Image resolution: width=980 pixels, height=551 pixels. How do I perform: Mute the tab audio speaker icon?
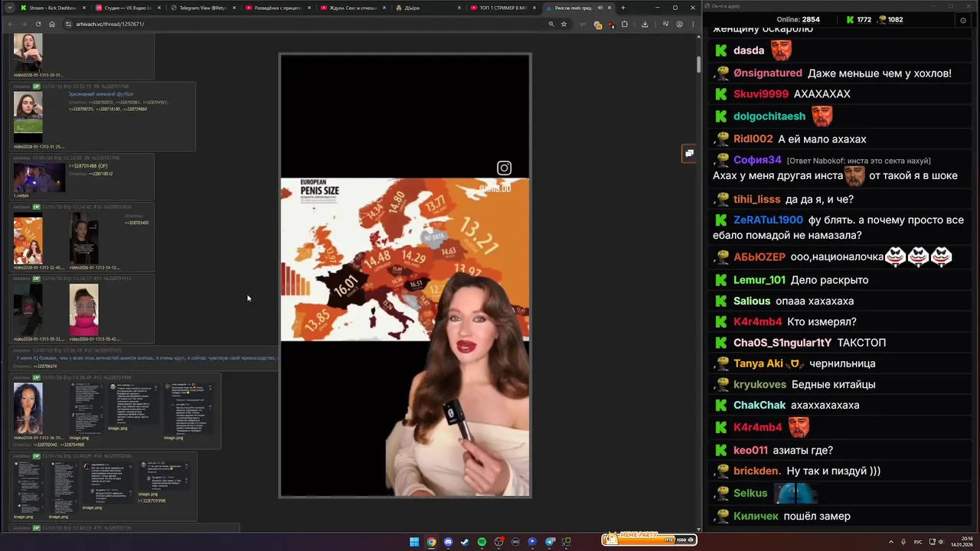pyautogui.click(x=599, y=8)
